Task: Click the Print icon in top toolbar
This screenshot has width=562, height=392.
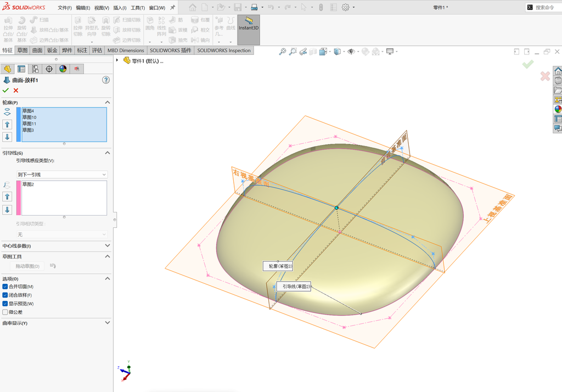Action: coord(254,7)
